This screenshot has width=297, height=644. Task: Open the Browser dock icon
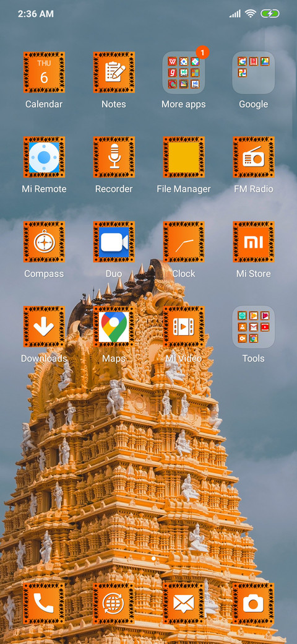point(114,603)
